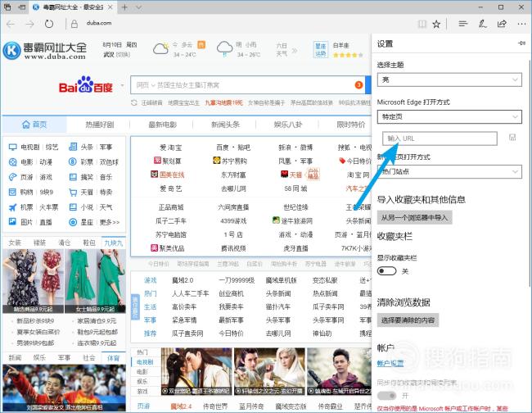
Task: Click the 电视剧 sidebar category
Action: coord(29,147)
